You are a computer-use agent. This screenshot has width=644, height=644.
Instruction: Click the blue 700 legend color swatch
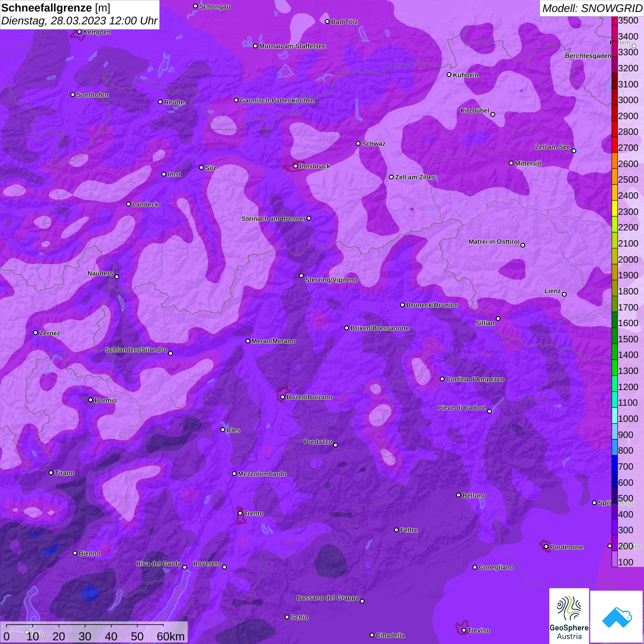tap(615, 463)
